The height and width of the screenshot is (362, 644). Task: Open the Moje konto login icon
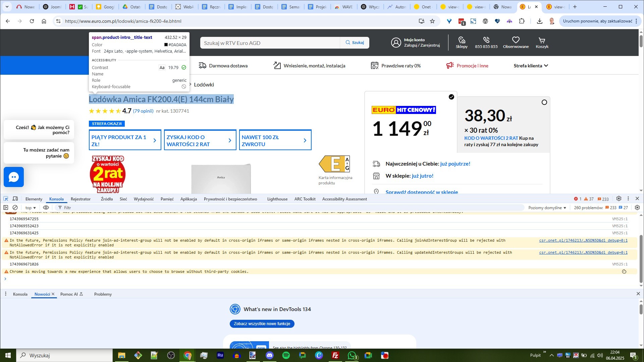[396, 43]
